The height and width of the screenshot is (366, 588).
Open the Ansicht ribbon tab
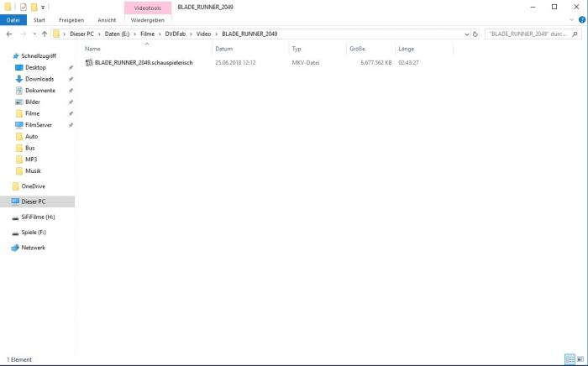pyautogui.click(x=107, y=20)
